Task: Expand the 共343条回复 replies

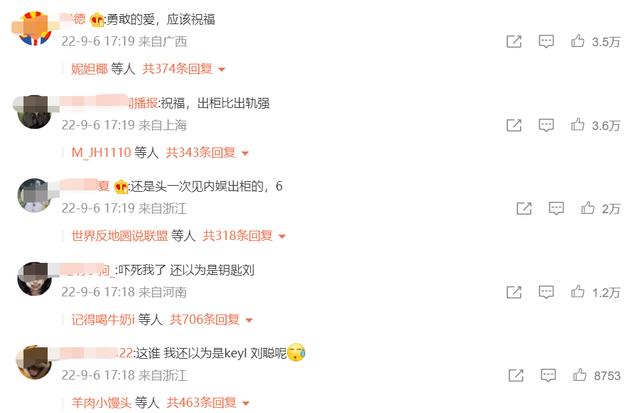Action: (207, 152)
